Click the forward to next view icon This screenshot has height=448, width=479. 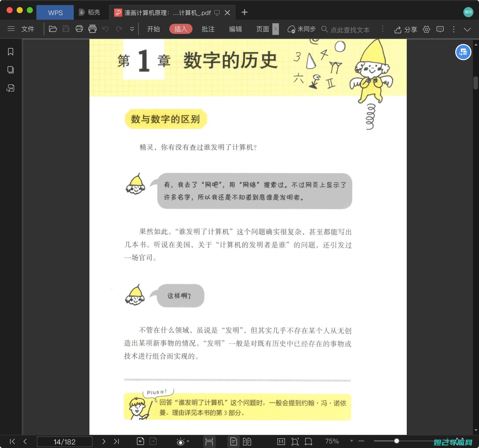153,441
